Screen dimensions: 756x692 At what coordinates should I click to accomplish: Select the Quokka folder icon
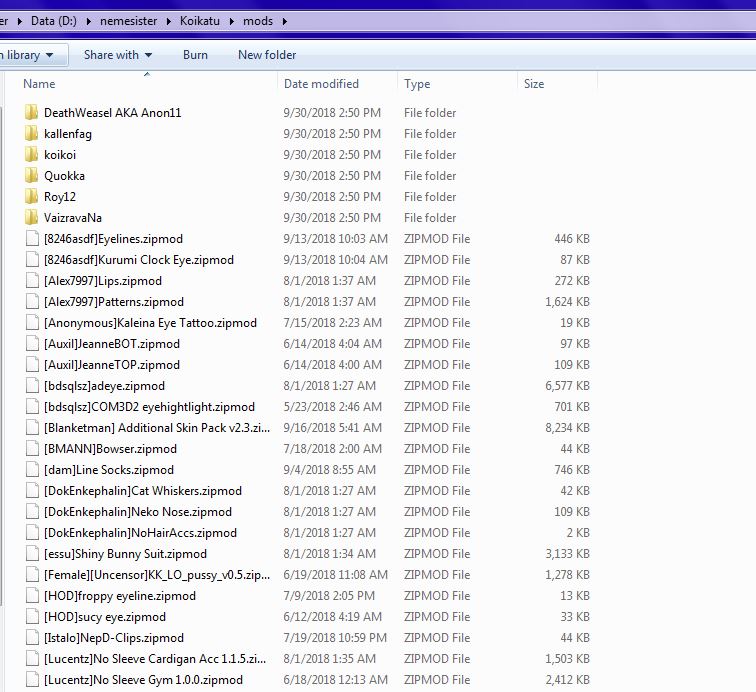point(31,176)
